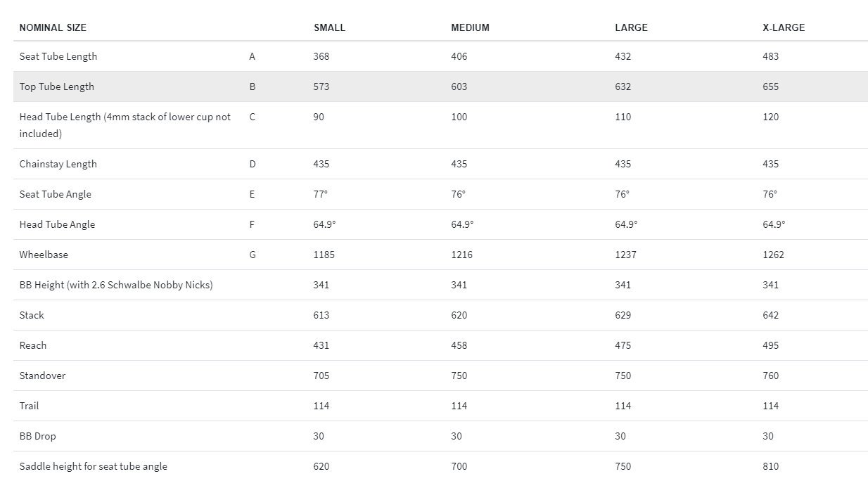The width and height of the screenshot is (868, 500).
Task: Click the NOMINAL SIZE column header
Action: [53, 27]
